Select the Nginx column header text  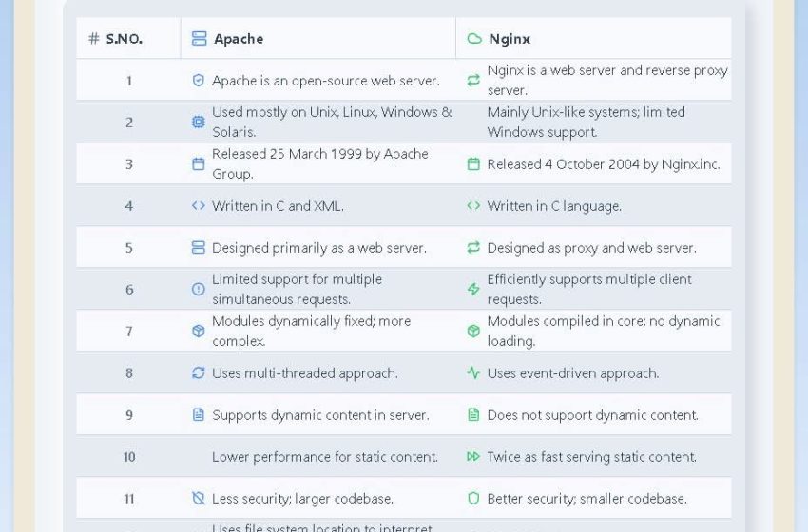click(510, 39)
